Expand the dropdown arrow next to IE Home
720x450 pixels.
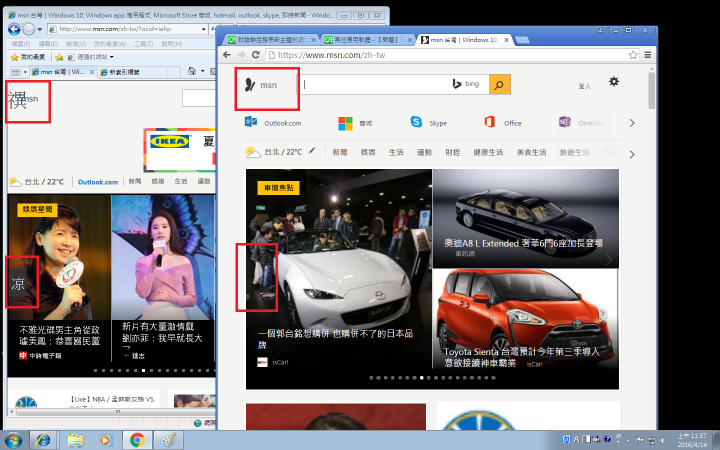[x=202, y=71]
